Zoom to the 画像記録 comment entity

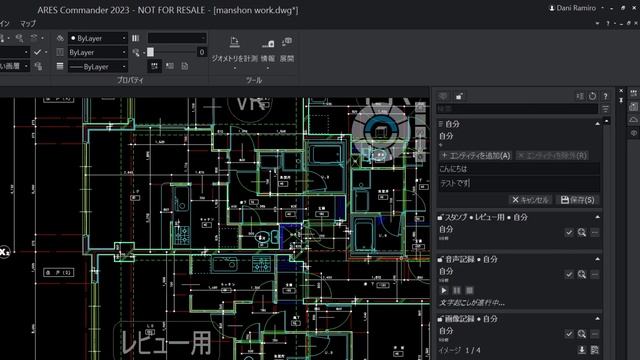[x=582, y=334]
